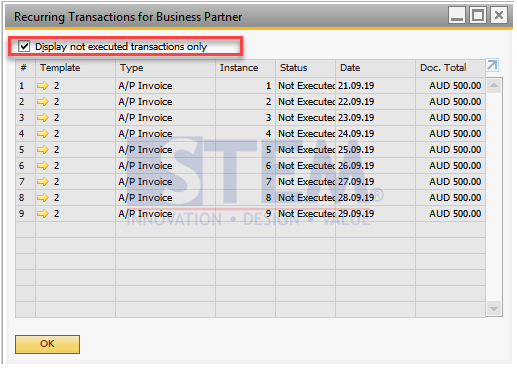The image size is (517, 369).
Task: Click the # column header
Action: [25, 68]
